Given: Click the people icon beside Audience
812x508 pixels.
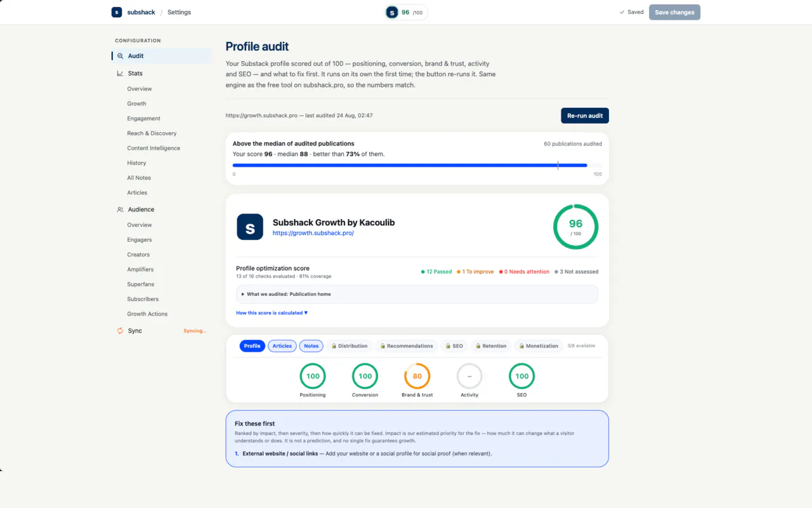Looking at the screenshot, I should [x=120, y=210].
